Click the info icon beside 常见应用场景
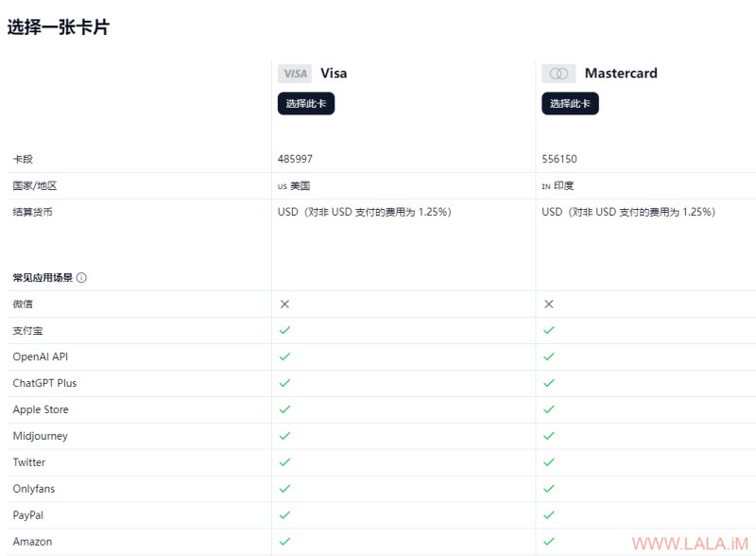Screen dimensions: 756x556 click(x=81, y=277)
